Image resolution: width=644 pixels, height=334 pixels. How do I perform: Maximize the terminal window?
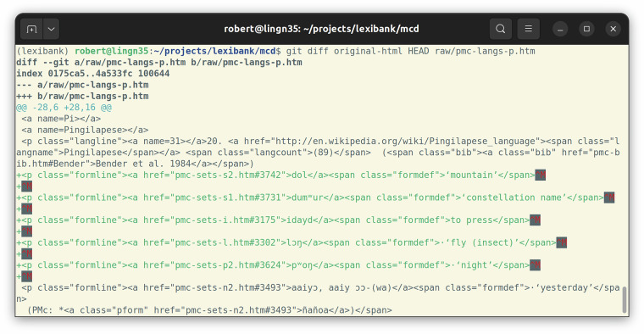tap(586, 29)
